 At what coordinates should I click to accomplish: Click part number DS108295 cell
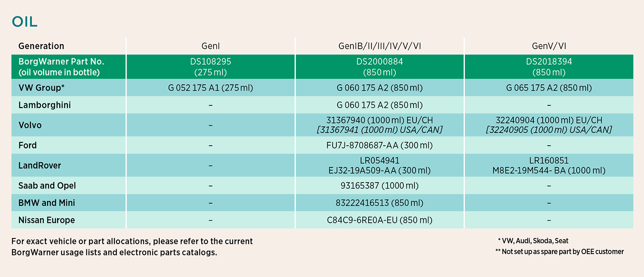pyautogui.click(x=211, y=67)
